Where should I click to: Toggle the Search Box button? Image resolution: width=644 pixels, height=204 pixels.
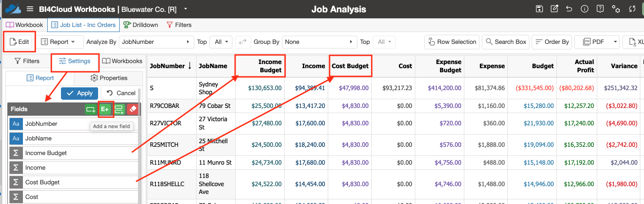tap(506, 42)
